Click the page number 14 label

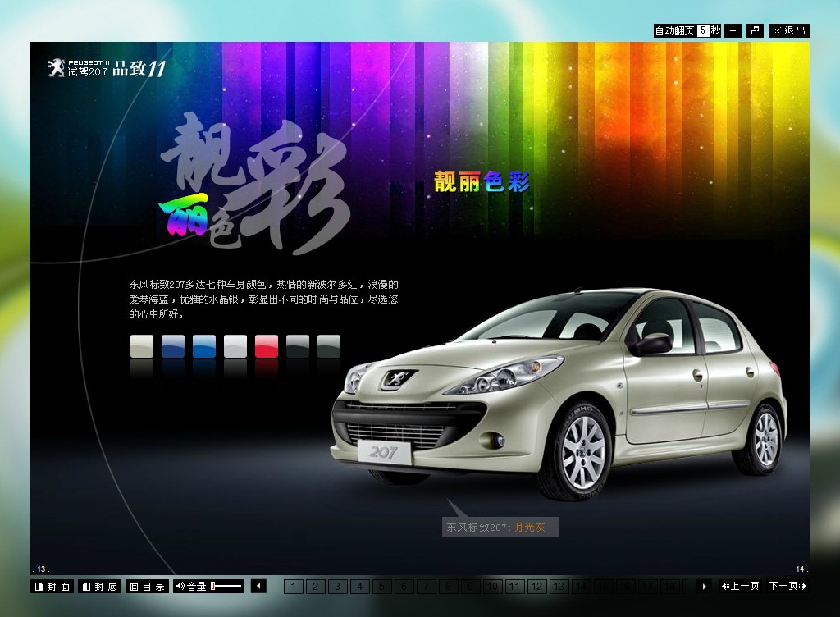point(799,569)
